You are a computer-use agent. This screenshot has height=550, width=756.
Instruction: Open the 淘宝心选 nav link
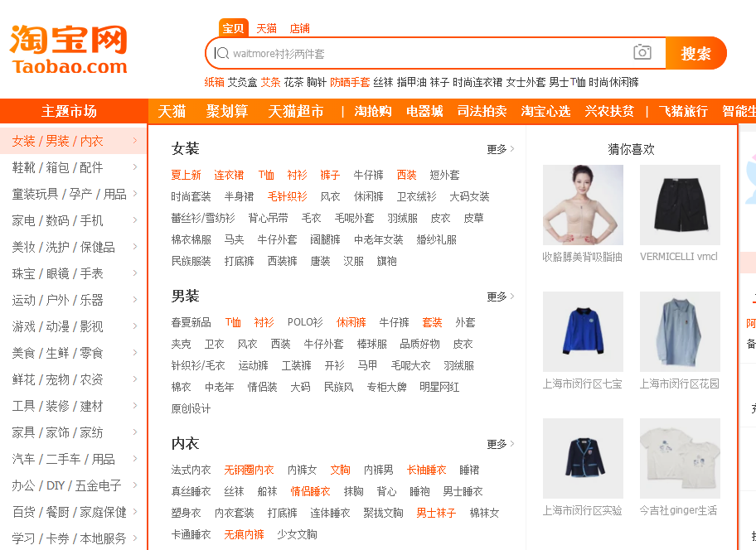pos(545,111)
